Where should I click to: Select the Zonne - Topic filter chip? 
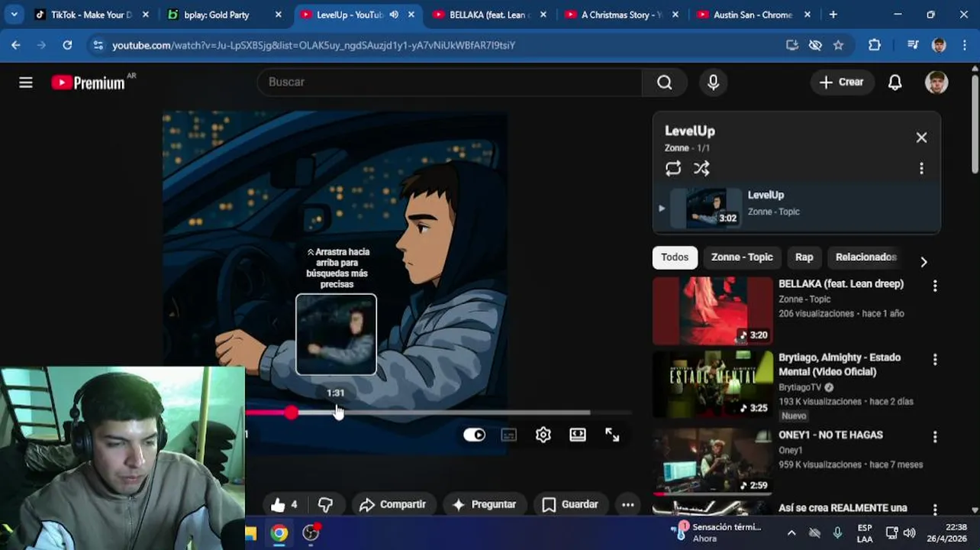(742, 257)
